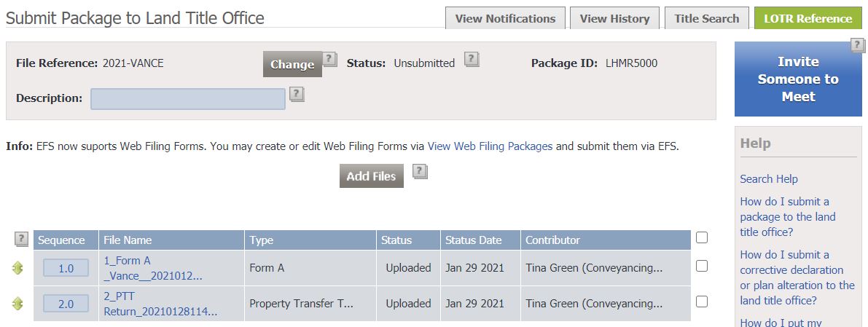Click help icon next to Description field
The width and height of the screenshot is (868, 327).
click(297, 95)
